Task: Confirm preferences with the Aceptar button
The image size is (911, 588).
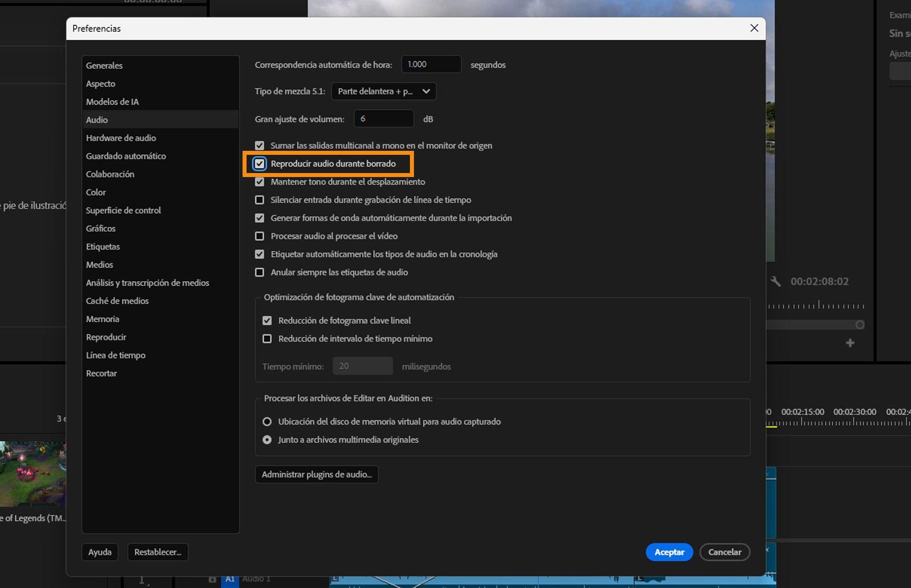Action: coord(669,552)
